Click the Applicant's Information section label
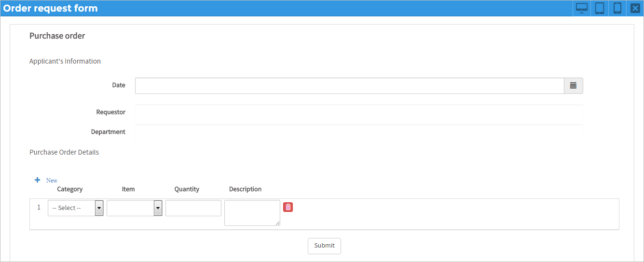 tap(65, 61)
